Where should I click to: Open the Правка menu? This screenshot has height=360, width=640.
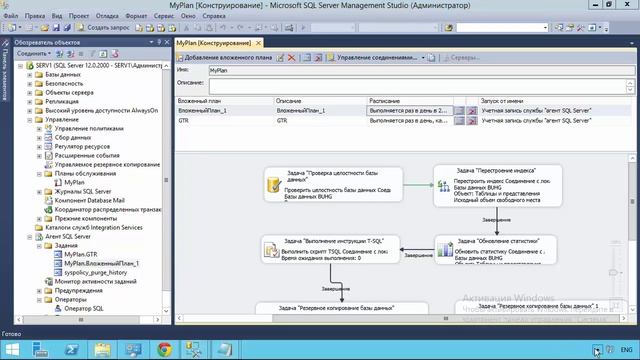(x=35, y=16)
